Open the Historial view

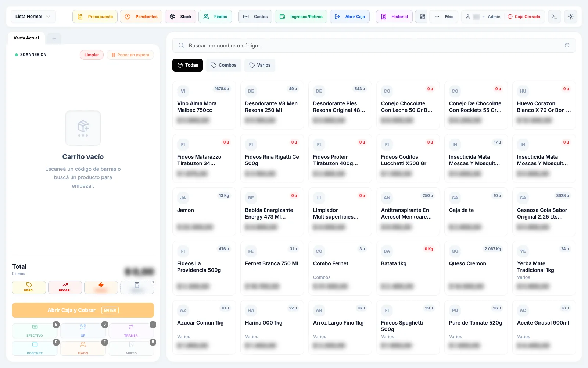pyautogui.click(x=394, y=17)
